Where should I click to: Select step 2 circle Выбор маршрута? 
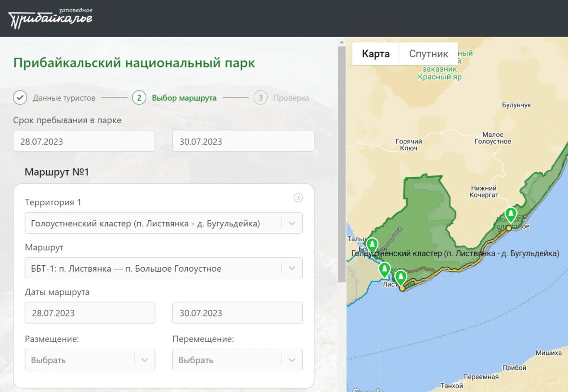(x=139, y=97)
